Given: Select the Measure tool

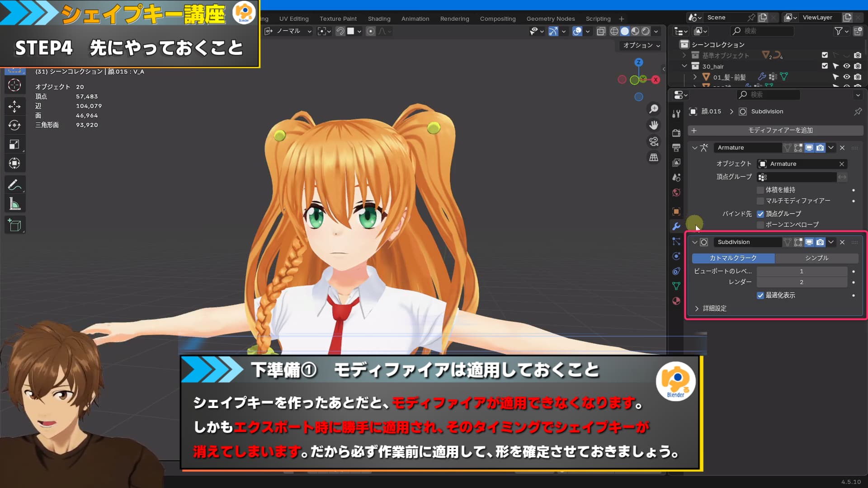Looking at the screenshot, I should (x=14, y=204).
